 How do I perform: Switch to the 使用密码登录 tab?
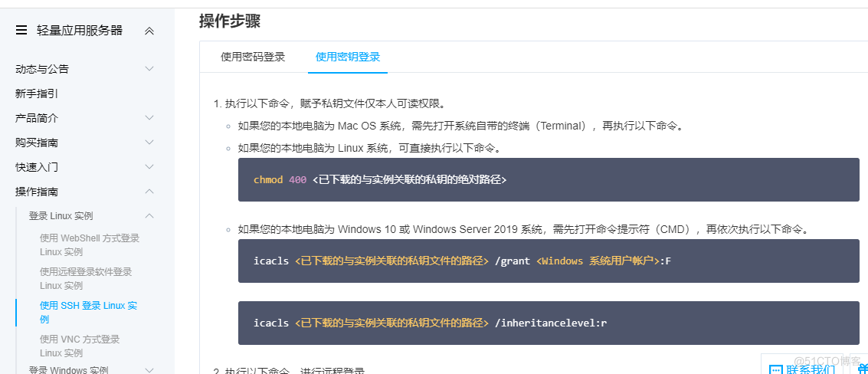coord(253,57)
